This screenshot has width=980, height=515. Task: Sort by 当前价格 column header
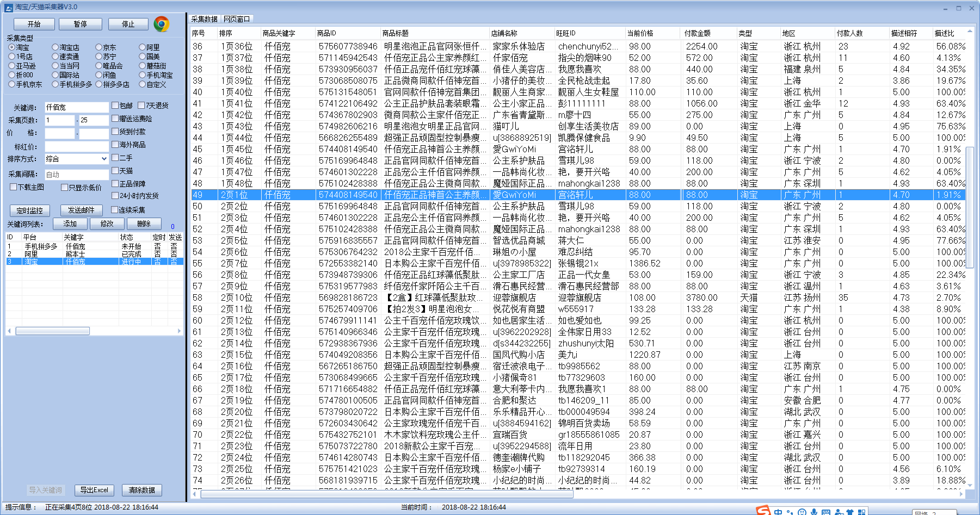coord(652,33)
